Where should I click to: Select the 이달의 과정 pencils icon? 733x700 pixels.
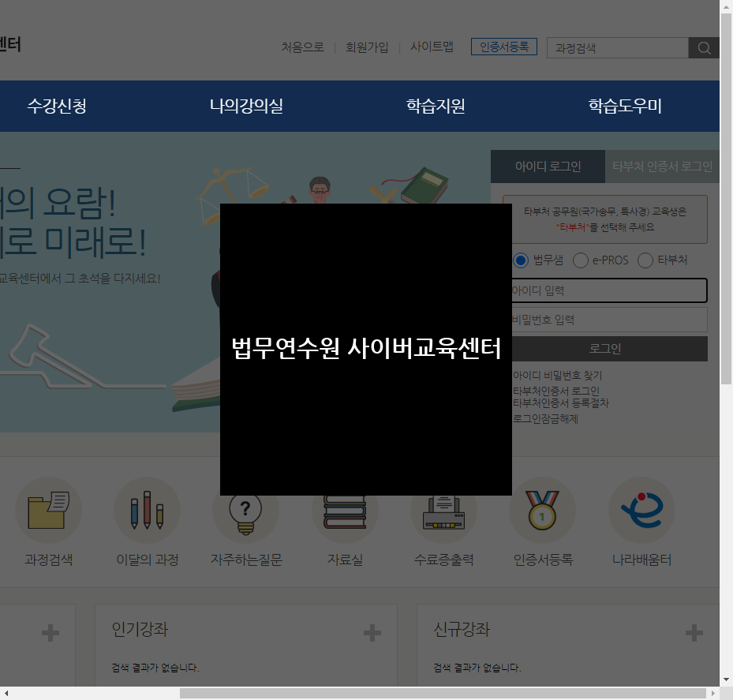147,510
